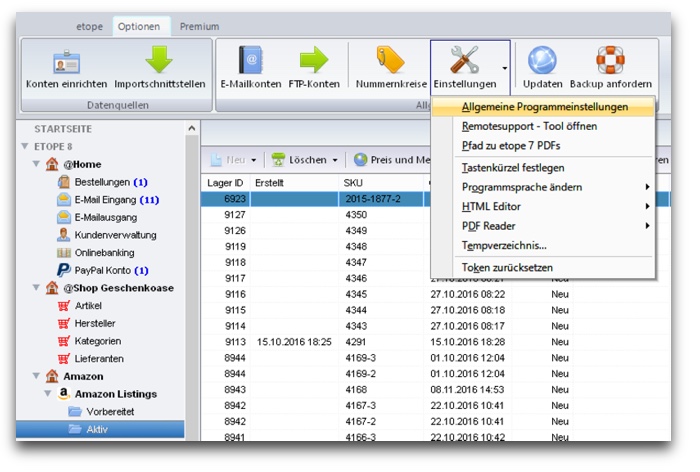Screen dimensions: 700x472
Task: Switch to the etope tab
Action: [89, 27]
